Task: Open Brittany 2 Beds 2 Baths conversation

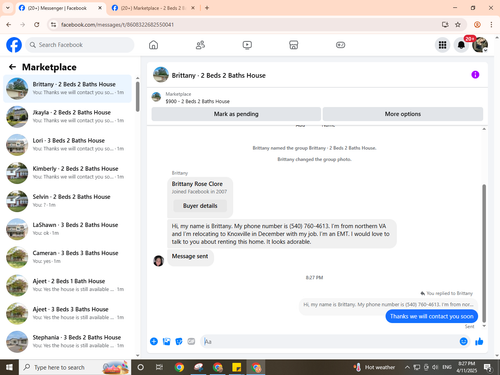Action: (67, 88)
